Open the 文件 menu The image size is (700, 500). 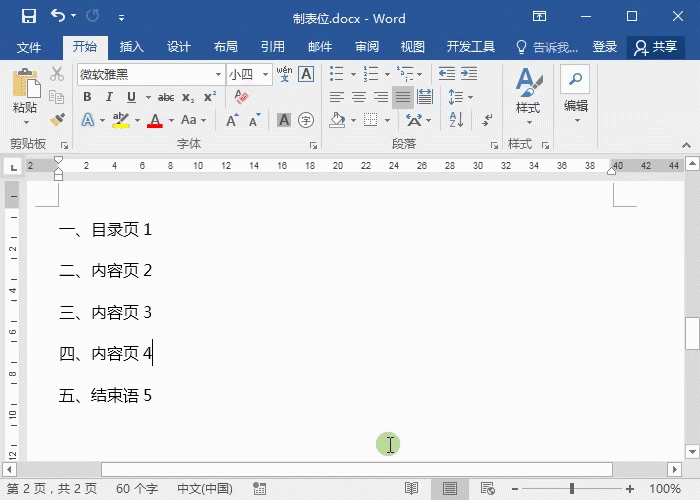coord(29,47)
